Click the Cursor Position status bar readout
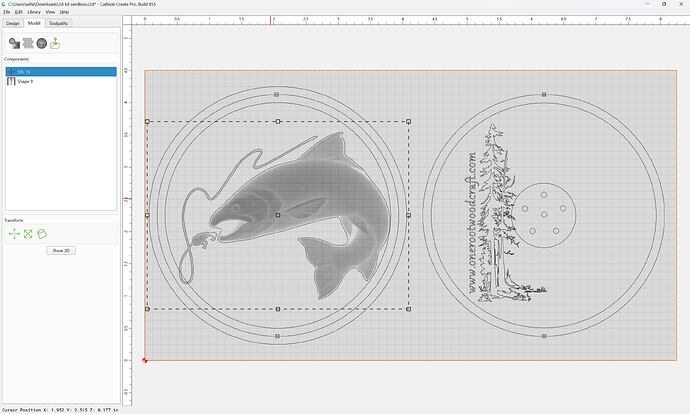 60,410
